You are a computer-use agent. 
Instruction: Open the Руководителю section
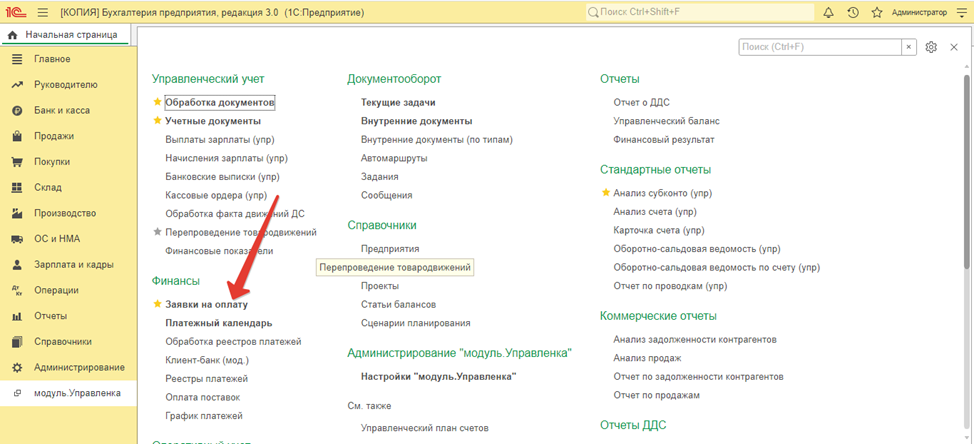[x=68, y=84]
